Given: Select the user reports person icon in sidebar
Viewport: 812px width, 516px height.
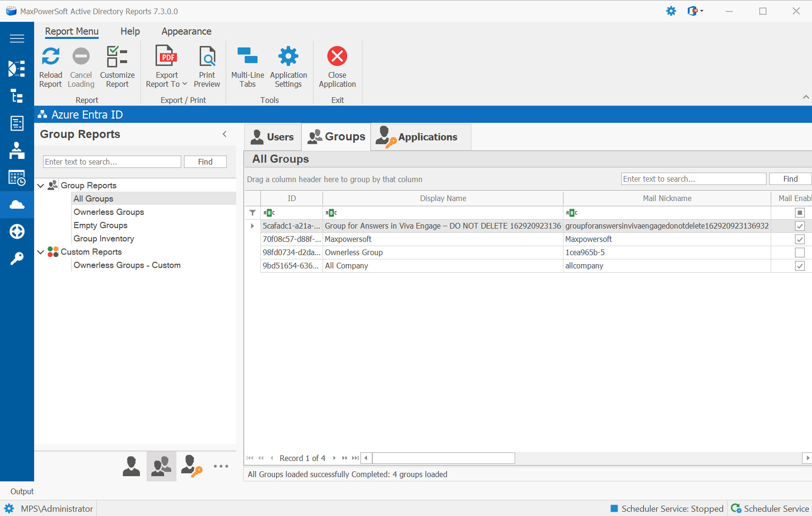Looking at the screenshot, I should 17,150.
